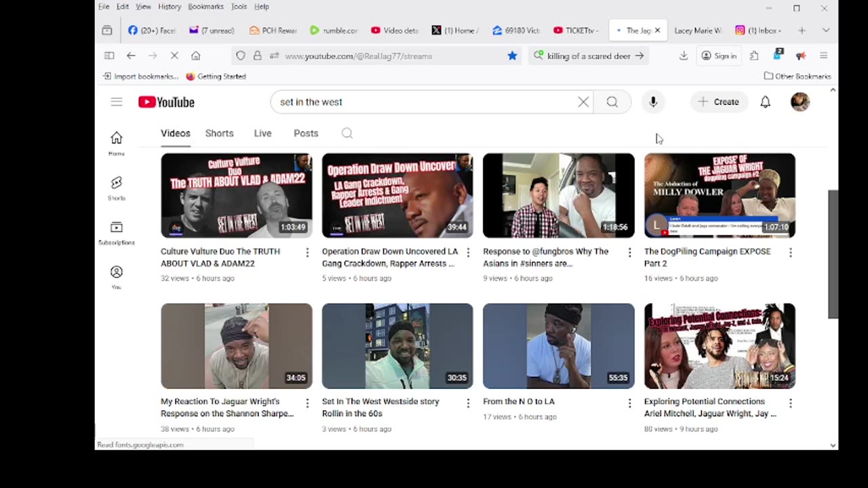Open the notifications bell

[765, 102]
